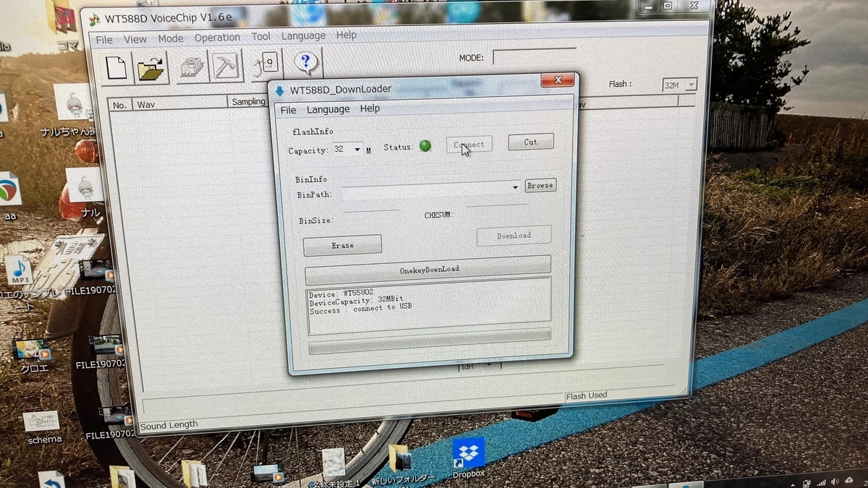This screenshot has width=868, height=488.
Task: Click the hammer toolbar icon
Action: (x=226, y=67)
